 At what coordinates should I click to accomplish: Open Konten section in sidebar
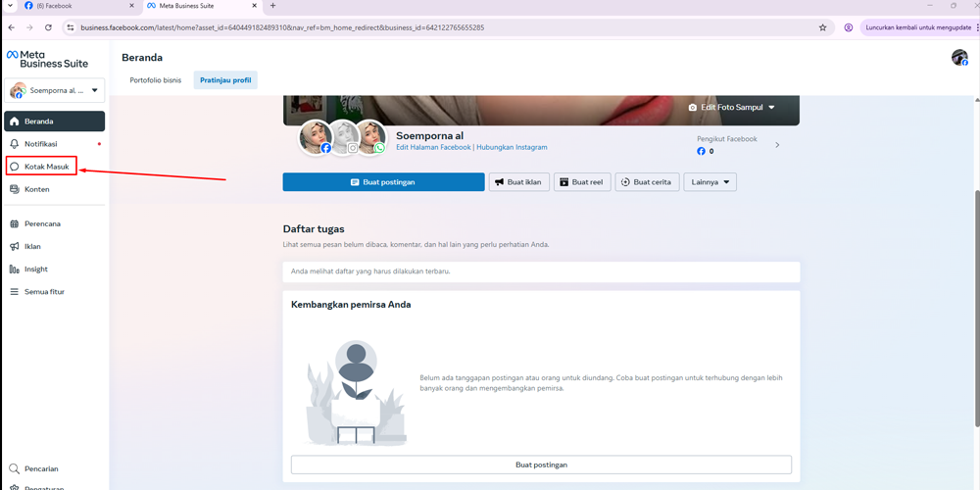pos(36,189)
